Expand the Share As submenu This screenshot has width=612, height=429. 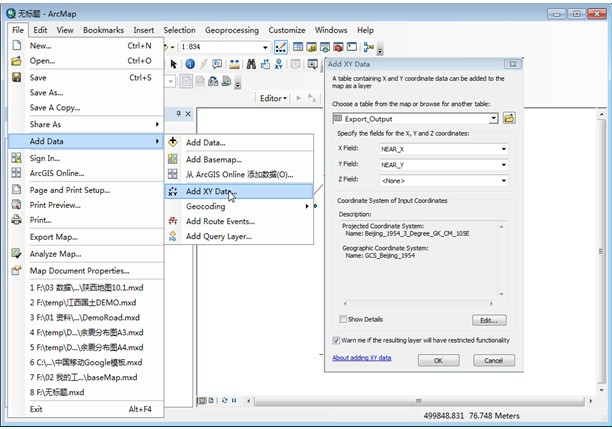(85, 124)
